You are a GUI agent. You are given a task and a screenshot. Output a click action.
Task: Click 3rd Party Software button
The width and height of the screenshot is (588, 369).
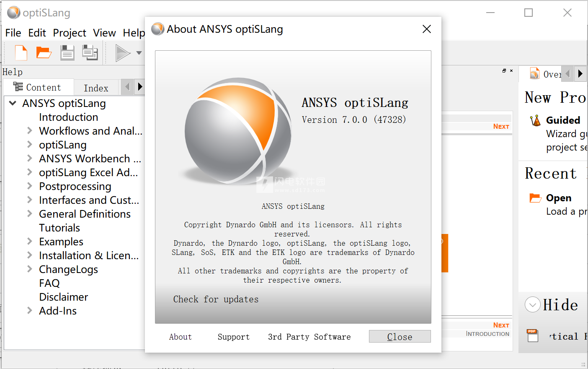click(x=309, y=337)
